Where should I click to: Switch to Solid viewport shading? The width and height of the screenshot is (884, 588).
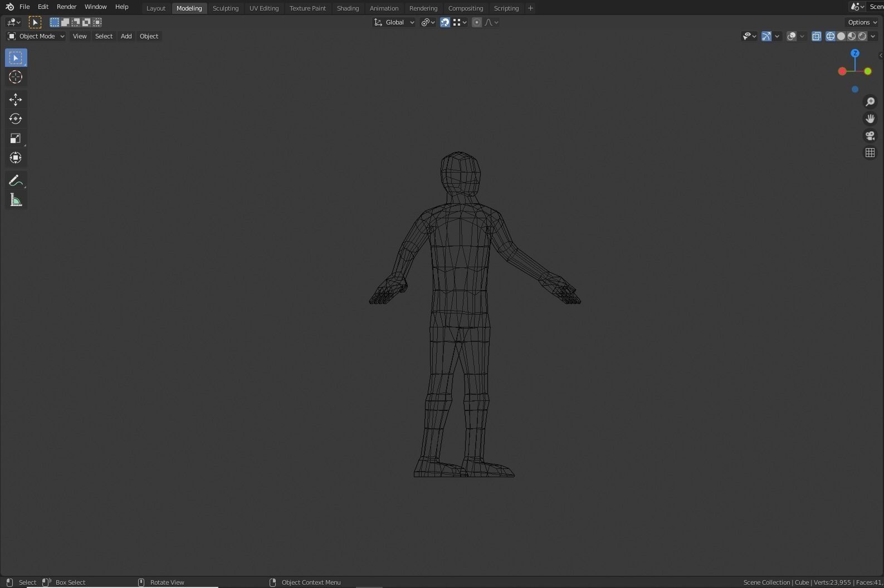(x=841, y=36)
